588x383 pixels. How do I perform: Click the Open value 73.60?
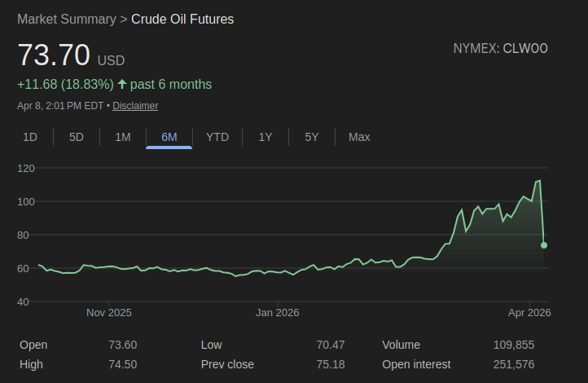(x=123, y=345)
